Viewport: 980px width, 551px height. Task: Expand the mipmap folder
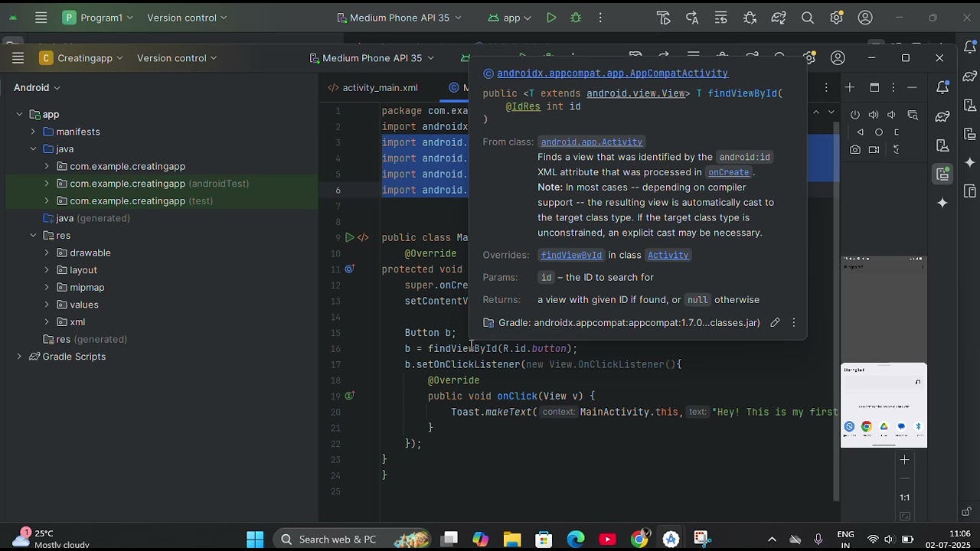coord(47,288)
